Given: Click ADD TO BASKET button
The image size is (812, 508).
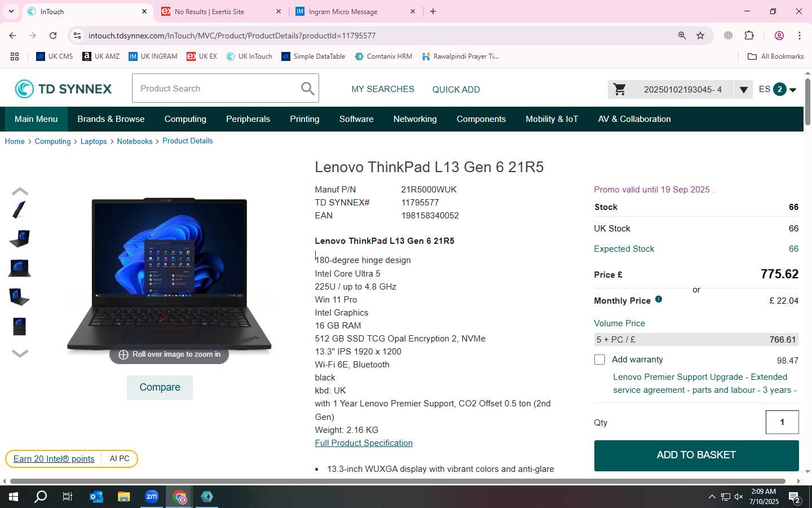Looking at the screenshot, I should [x=696, y=455].
